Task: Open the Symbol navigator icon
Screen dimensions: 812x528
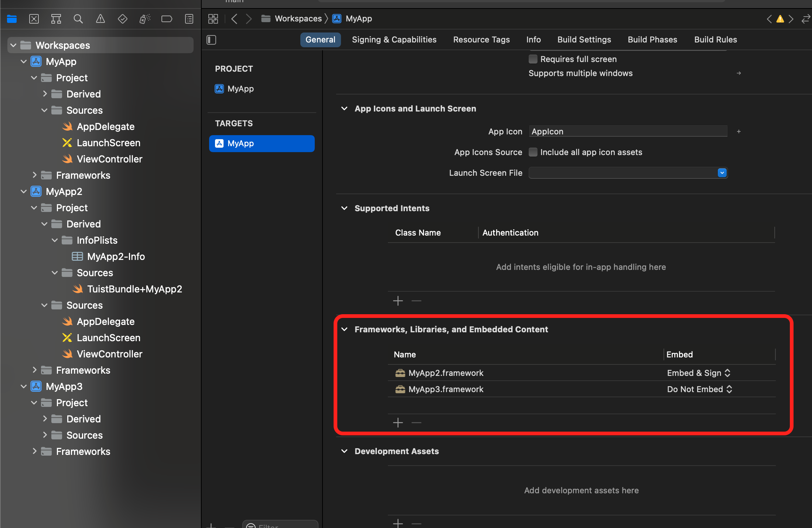Action: [56, 19]
